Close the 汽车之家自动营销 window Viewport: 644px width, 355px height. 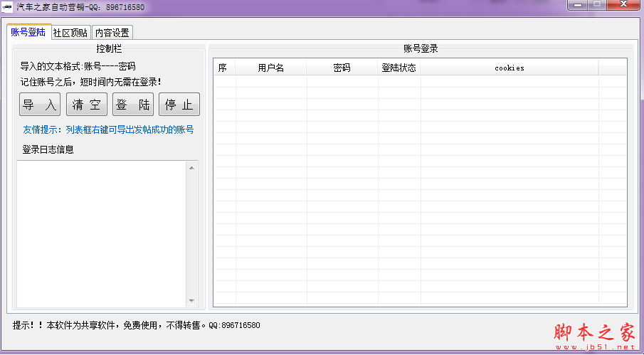623,4
